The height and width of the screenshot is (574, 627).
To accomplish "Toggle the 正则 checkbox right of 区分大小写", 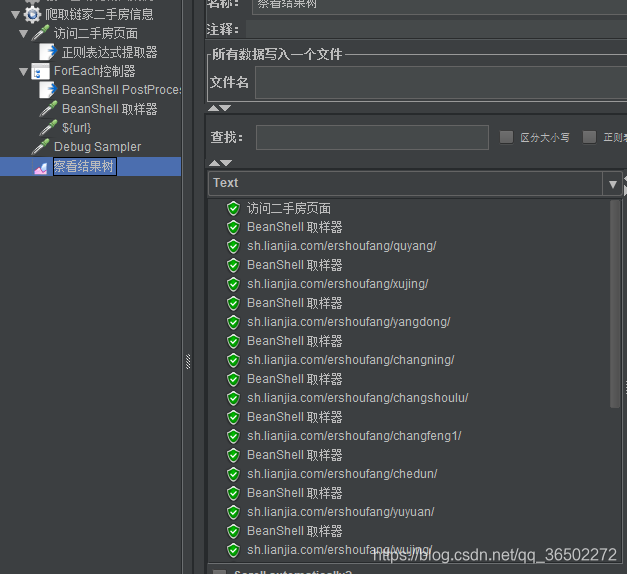I will tap(589, 137).
